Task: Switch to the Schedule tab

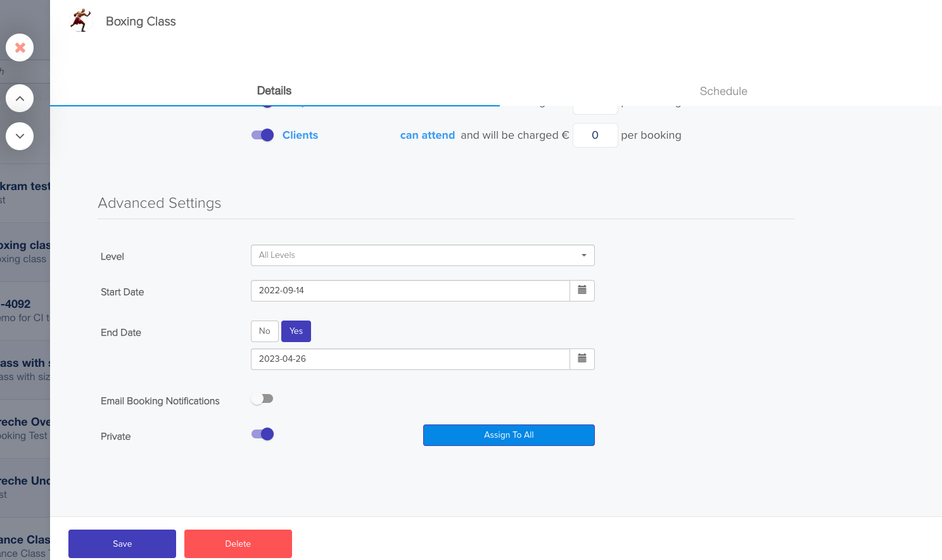Action: click(723, 91)
